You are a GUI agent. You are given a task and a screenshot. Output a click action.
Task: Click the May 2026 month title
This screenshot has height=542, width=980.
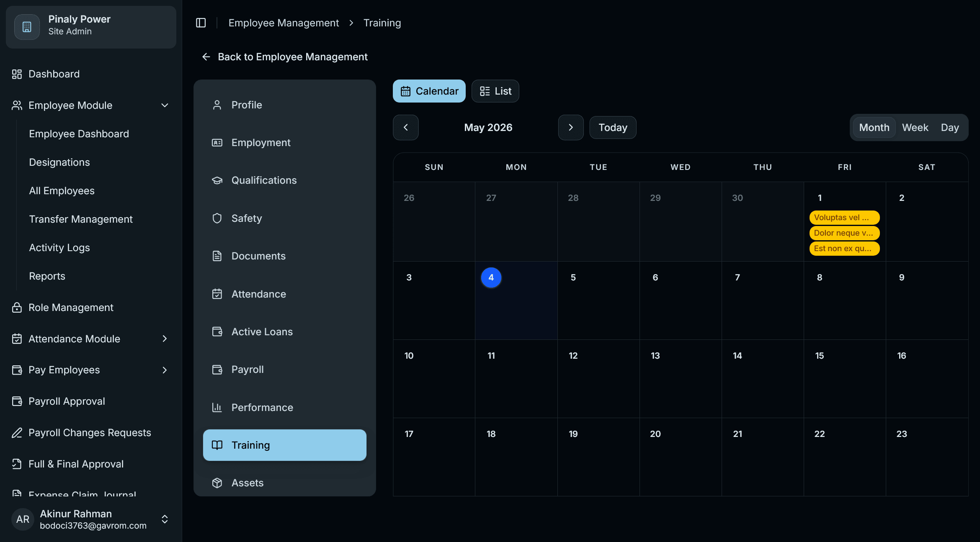pos(488,128)
